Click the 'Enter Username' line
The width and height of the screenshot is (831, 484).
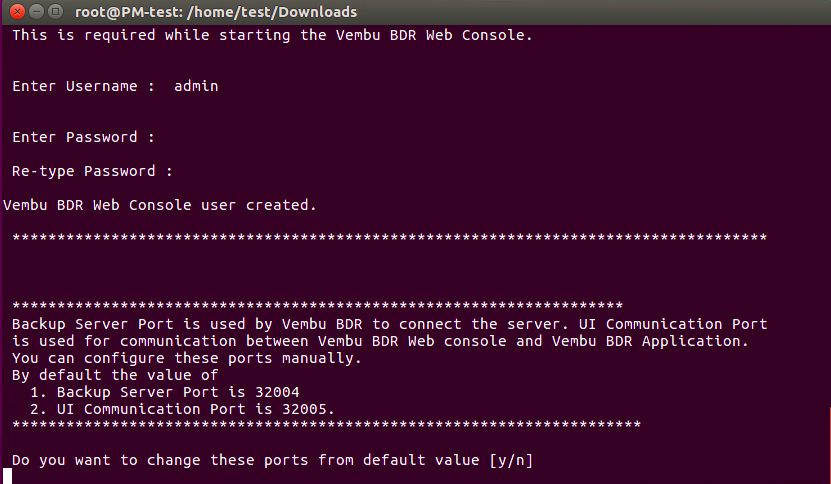[x=115, y=86]
